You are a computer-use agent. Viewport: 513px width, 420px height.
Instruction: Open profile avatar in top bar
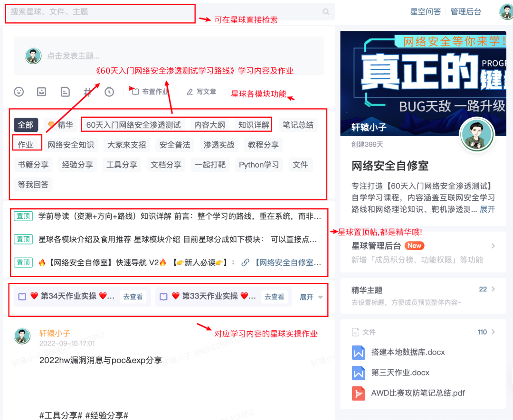[x=506, y=12]
